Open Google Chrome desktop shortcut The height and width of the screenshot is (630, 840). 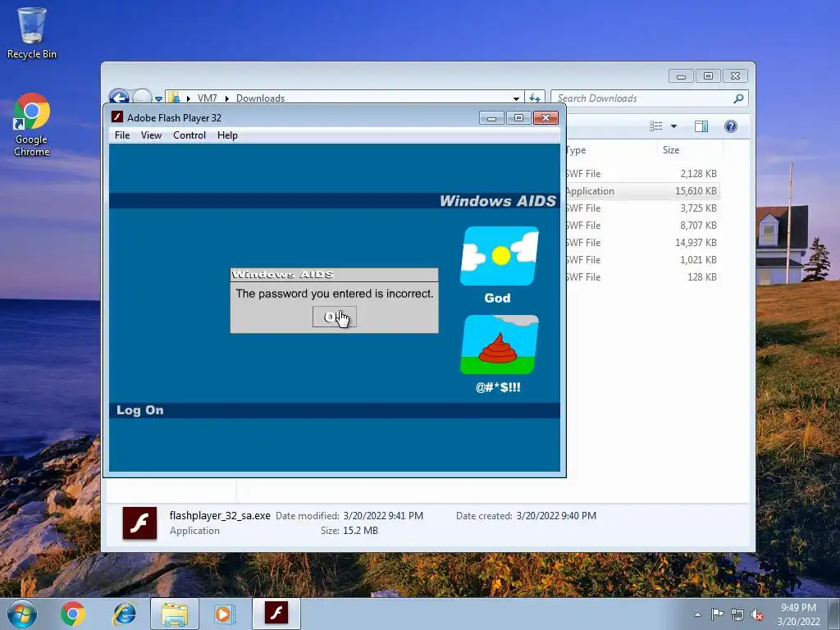32,125
